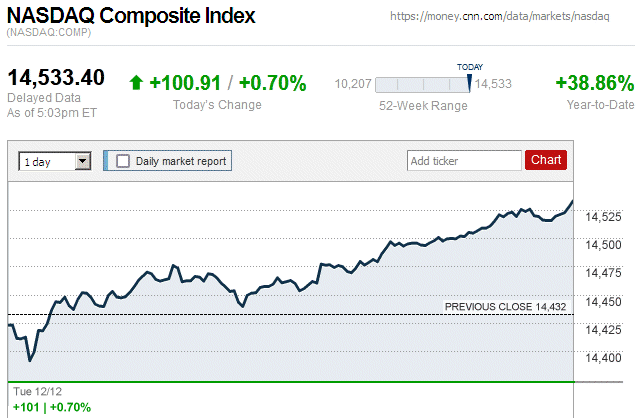
Task: Focus the Add ticker input field
Action: click(464, 160)
